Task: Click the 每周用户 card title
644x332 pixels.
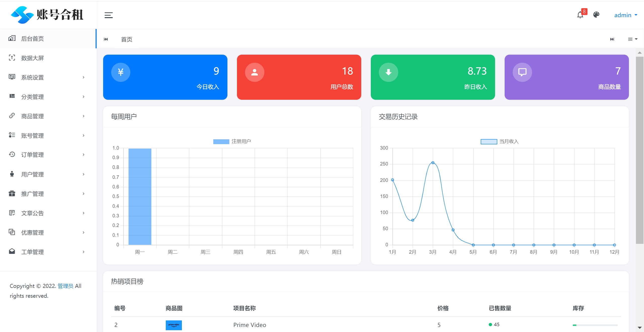Action: pyautogui.click(x=124, y=117)
